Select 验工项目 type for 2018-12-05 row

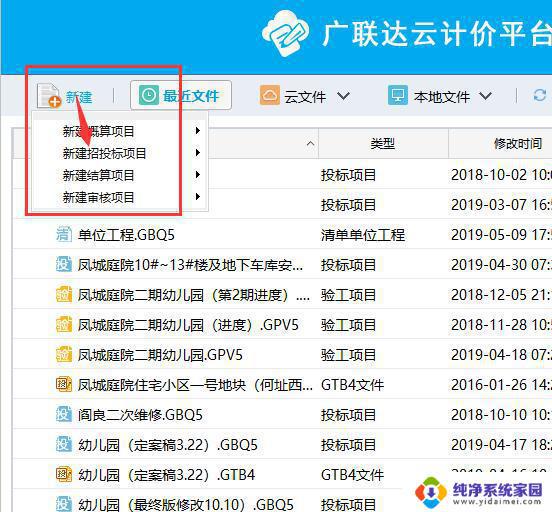click(x=348, y=295)
